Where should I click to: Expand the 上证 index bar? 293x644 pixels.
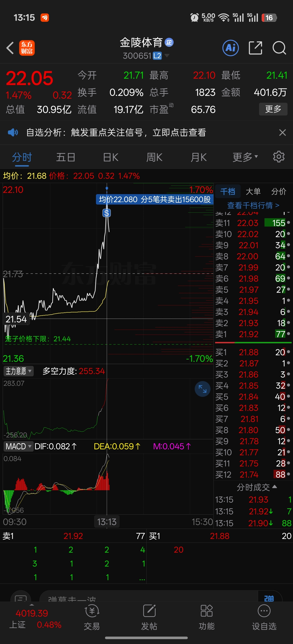[32, 604]
